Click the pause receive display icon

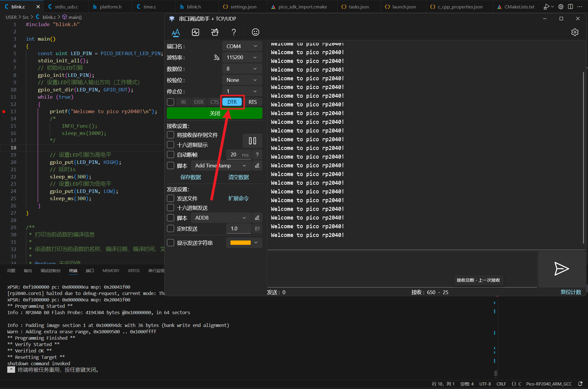pyautogui.click(x=252, y=141)
